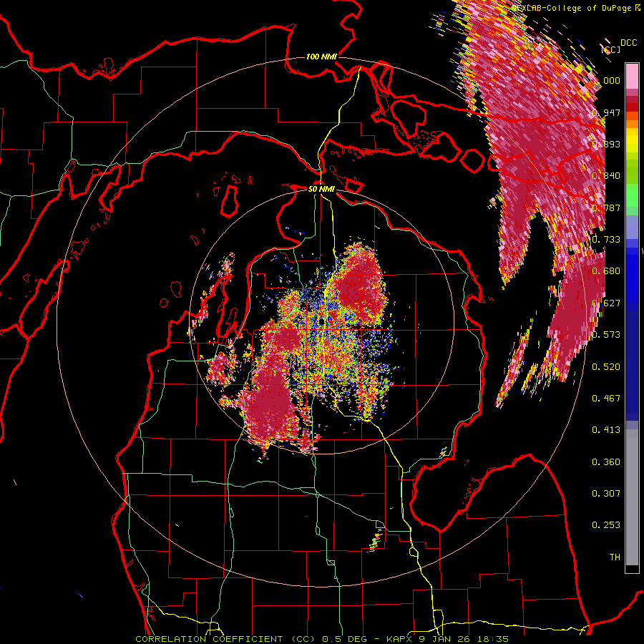Click the NEXLAB-College of DuPage credit text
644x644 pixels.
(x=573, y=8)
